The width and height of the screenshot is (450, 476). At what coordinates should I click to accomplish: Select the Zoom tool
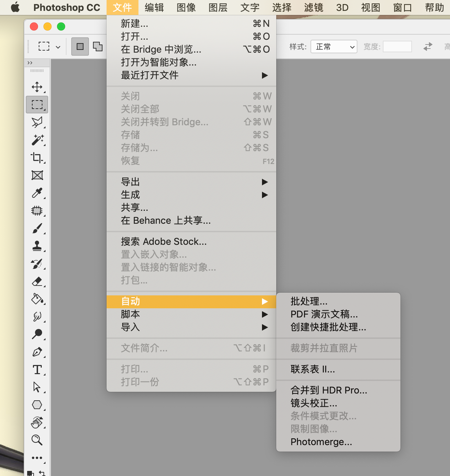coord(37,440)
